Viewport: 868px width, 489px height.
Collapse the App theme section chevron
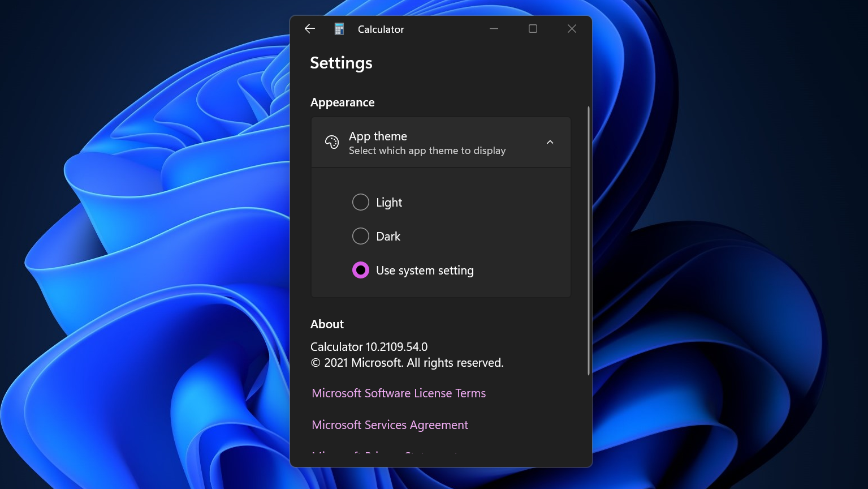[x=550, y=142]
